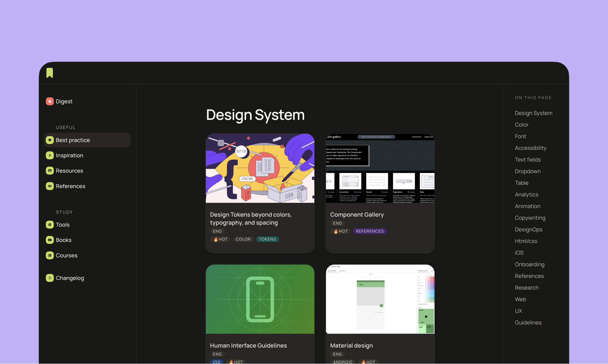
Task: Go to Inspiration section
Action: tap(70, 155)
